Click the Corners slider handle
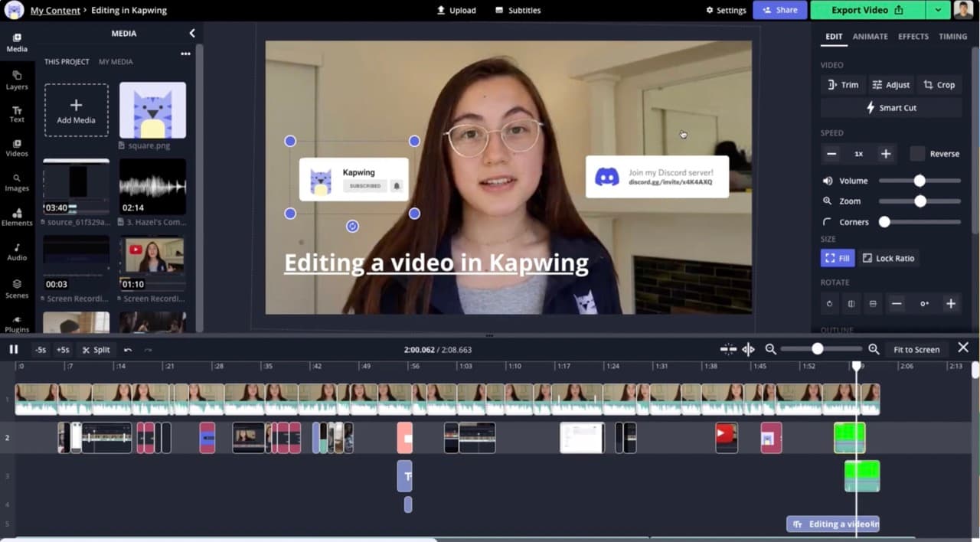Image resolution: width=980 pixels, height=542 pixels. [x=884, y=222]
